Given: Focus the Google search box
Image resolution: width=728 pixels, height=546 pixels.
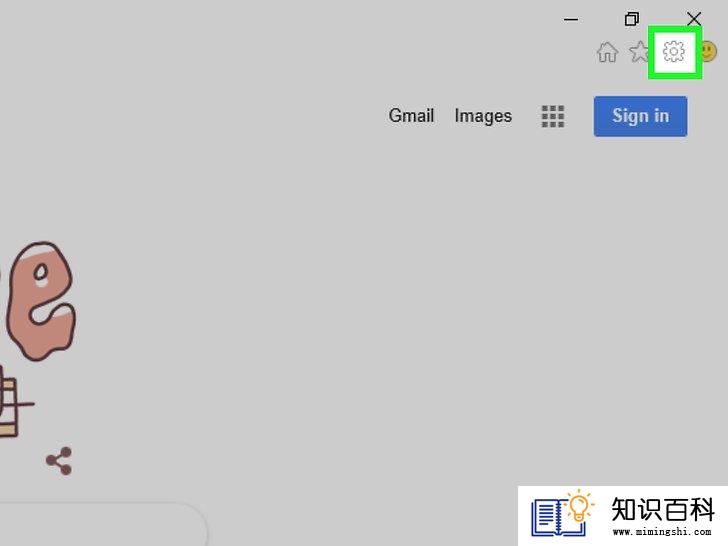Looking at the screenshot, I should pyautogui.click(x=103, y=524).
